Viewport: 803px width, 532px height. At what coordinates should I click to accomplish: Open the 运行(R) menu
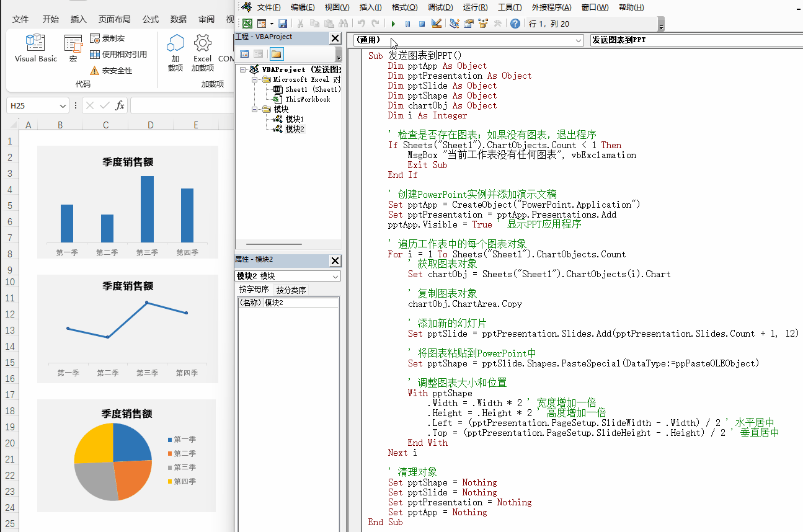(x=475, y=7)
